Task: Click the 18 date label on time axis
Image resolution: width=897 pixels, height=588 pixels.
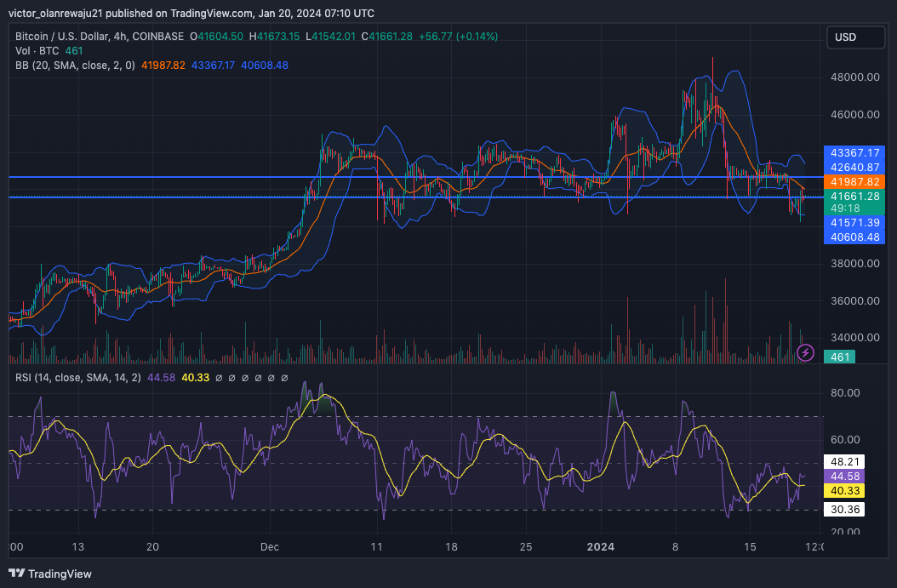Action: click(451, 547)
